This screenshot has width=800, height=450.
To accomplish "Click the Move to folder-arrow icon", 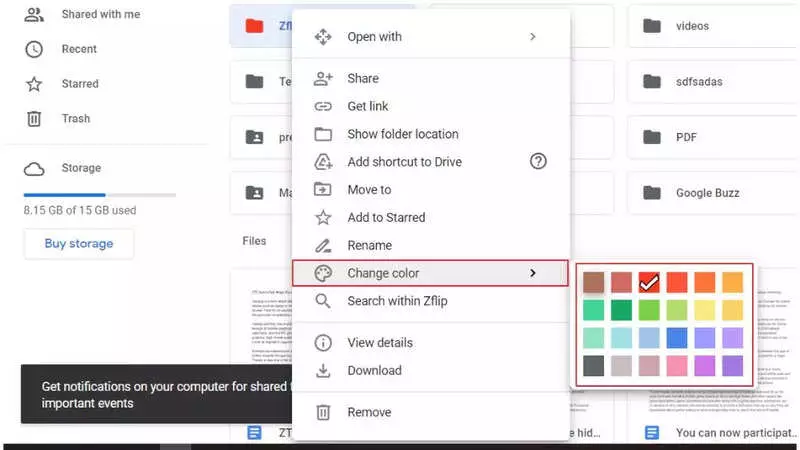I will click(x=323, y=190).
